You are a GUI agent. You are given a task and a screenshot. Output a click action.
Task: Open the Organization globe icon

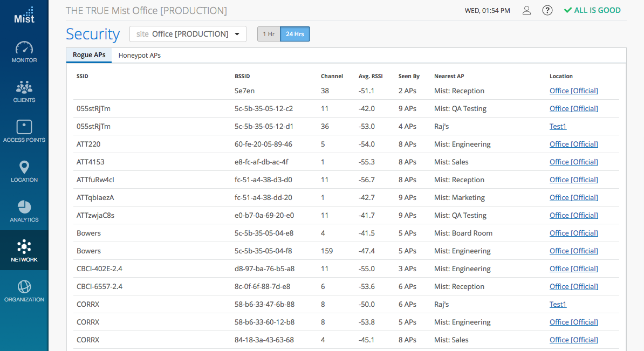click(x=24, y=287)
